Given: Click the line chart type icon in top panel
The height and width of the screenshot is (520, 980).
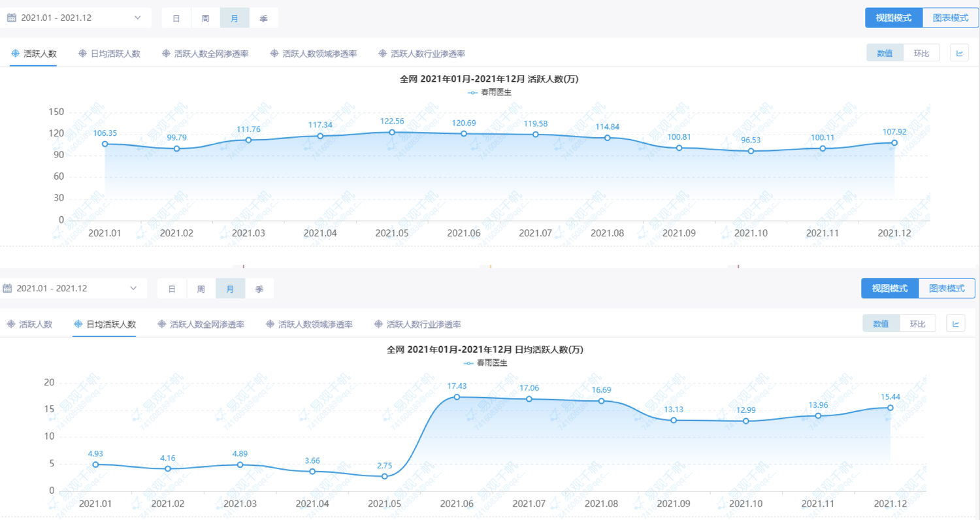Looking at the screenshot, I should click(960, 53).
